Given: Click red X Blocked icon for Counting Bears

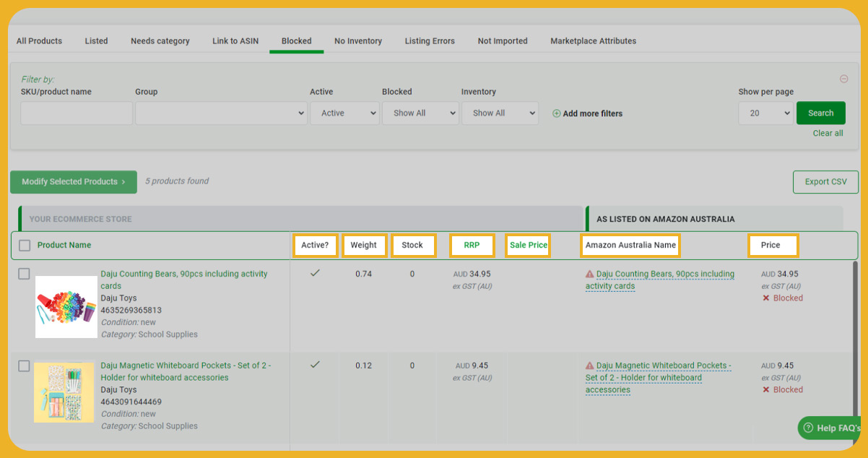Looking at the screenshot, I should click(765, 298).
